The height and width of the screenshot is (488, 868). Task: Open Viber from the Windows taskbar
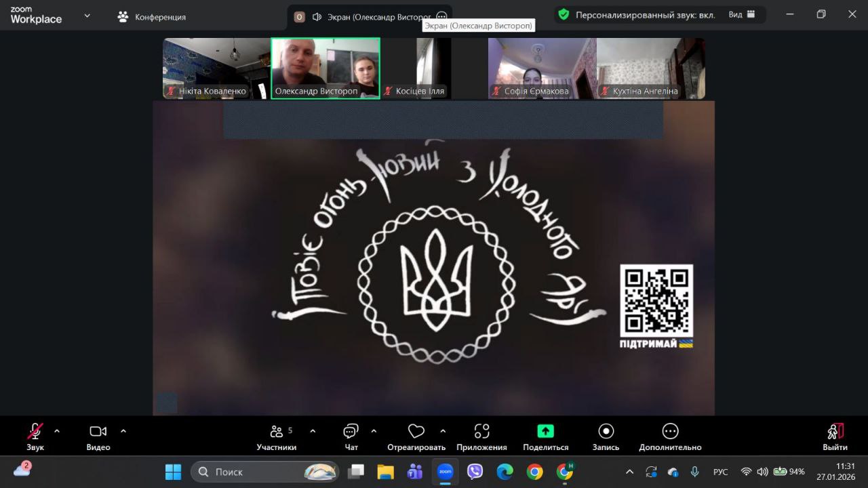(x=475, y=472)
